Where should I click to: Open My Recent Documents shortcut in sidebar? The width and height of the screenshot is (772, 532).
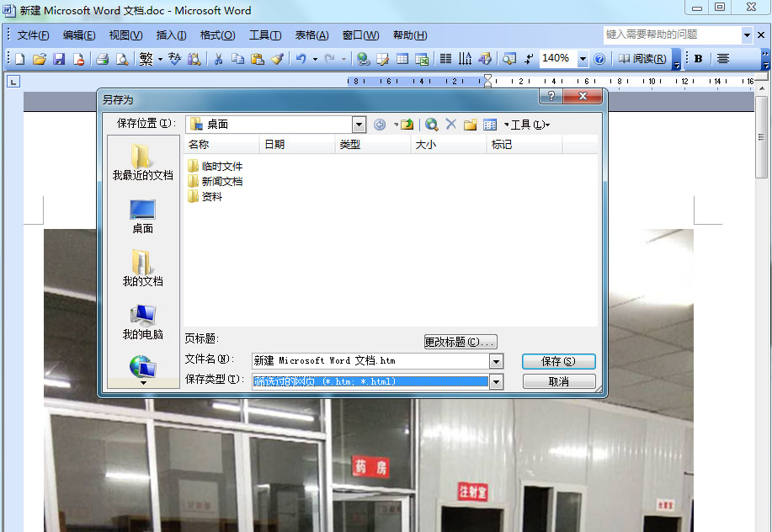tap(142, 162)
